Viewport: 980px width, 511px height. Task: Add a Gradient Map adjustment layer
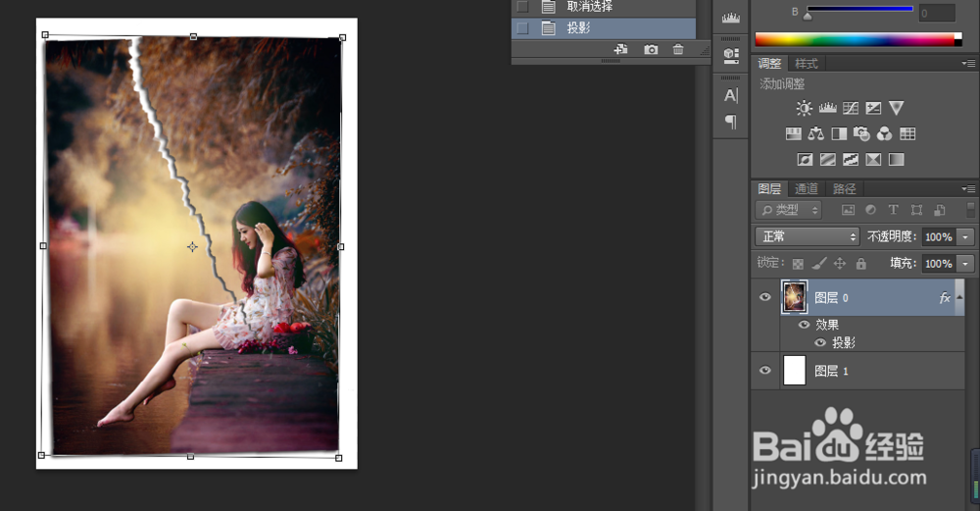(897, 160)
